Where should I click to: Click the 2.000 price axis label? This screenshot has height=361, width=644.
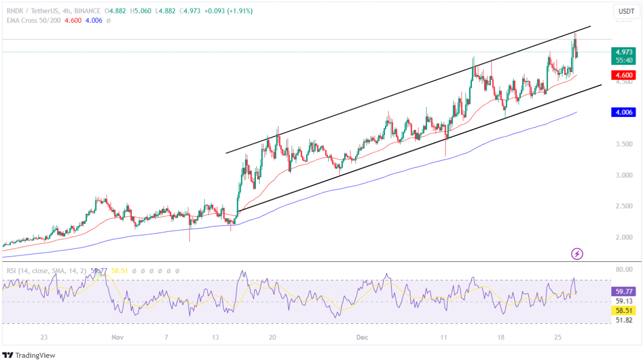click(x=624, y=237)
